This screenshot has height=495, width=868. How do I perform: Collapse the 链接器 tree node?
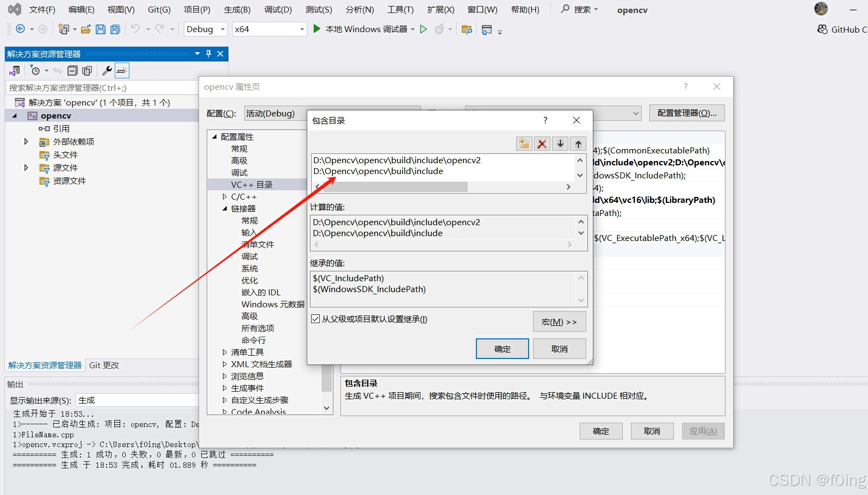[x=225, y=208]
